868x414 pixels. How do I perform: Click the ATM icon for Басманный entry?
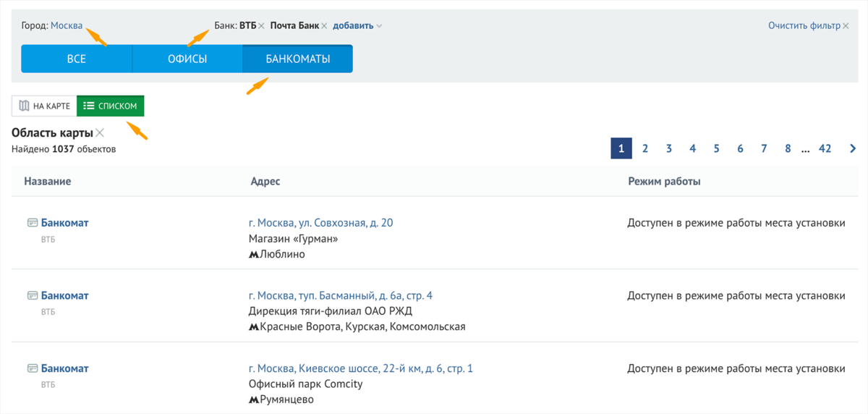pos(32,296)
